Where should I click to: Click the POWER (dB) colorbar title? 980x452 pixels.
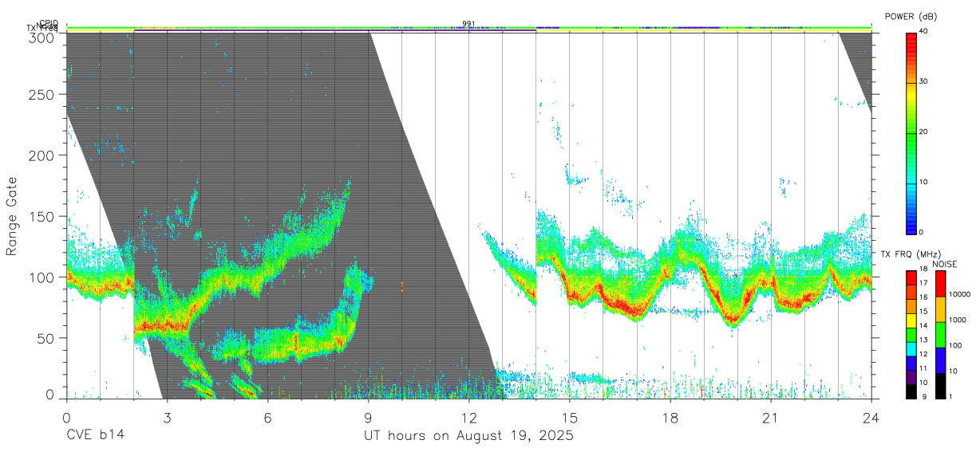(911, 17)
